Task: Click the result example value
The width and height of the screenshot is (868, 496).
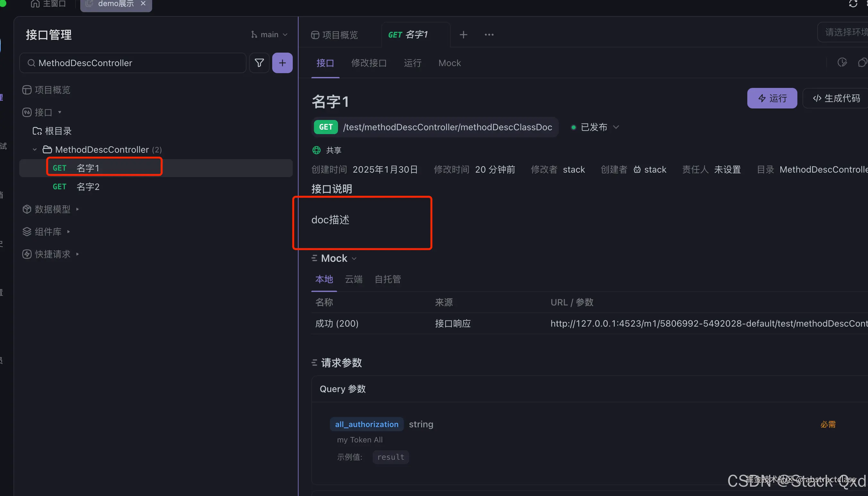Action: (391, 457)
